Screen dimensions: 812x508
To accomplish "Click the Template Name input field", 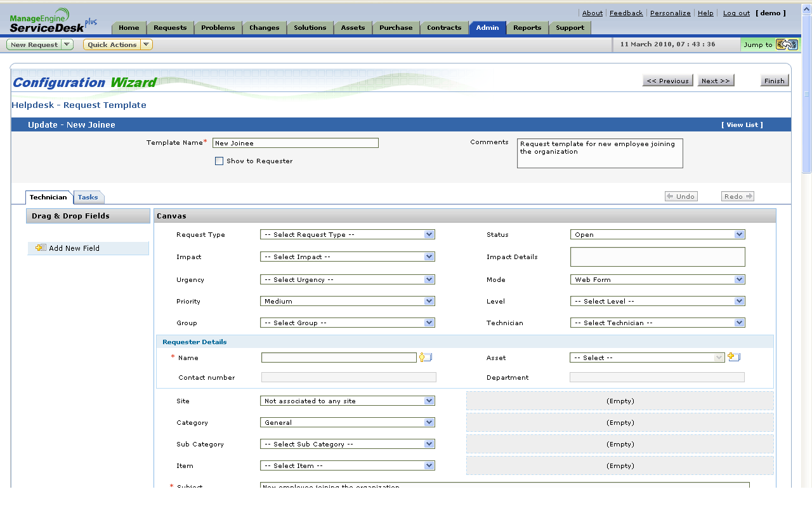I will 295,144.
